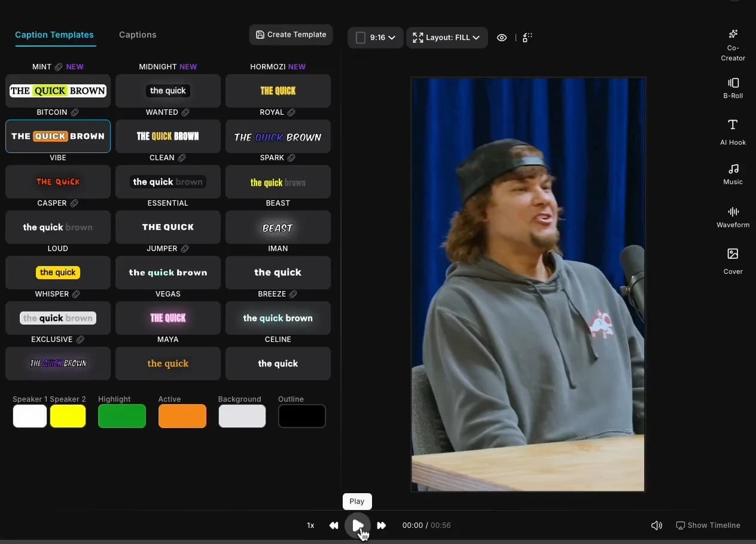This screenshot has height=544, width=756.
Task: Click the subject reframe icon beside the eye
Action: tap(526, 37)
